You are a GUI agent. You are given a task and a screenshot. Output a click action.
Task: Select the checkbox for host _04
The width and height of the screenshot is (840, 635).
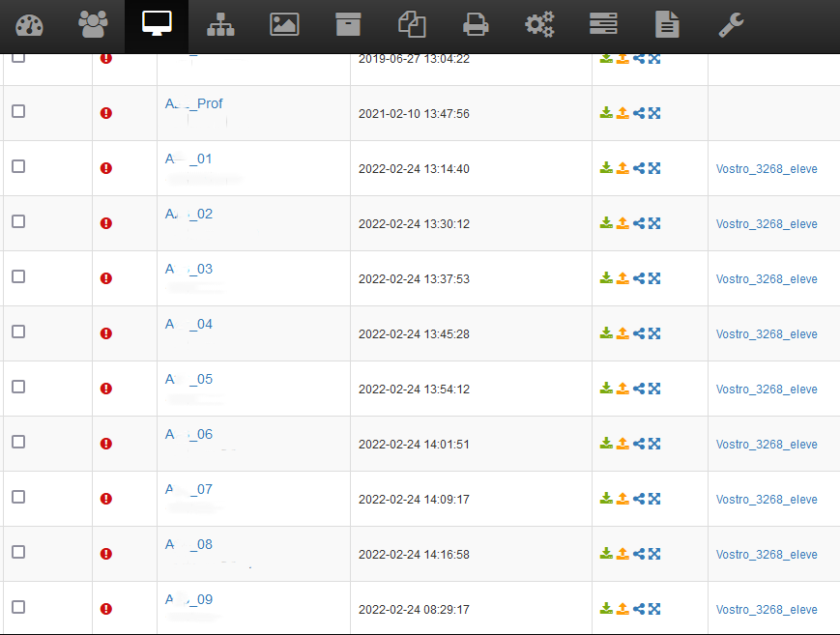click(18, 332)
